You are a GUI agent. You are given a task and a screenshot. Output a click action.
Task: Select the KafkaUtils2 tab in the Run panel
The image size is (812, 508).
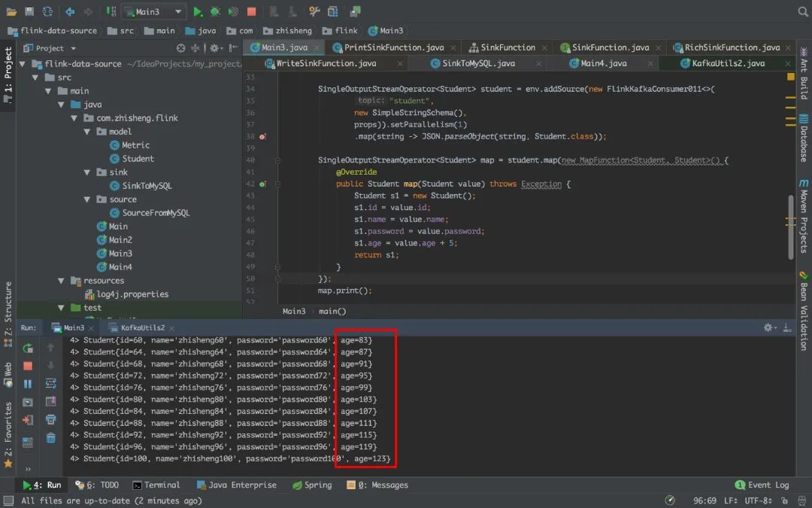(x=141, y=327)
